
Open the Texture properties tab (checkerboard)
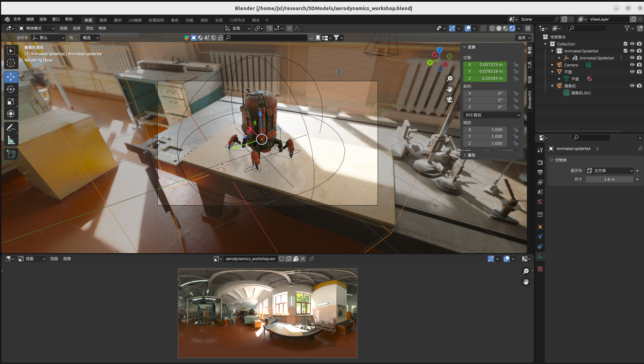click(540, 269)
